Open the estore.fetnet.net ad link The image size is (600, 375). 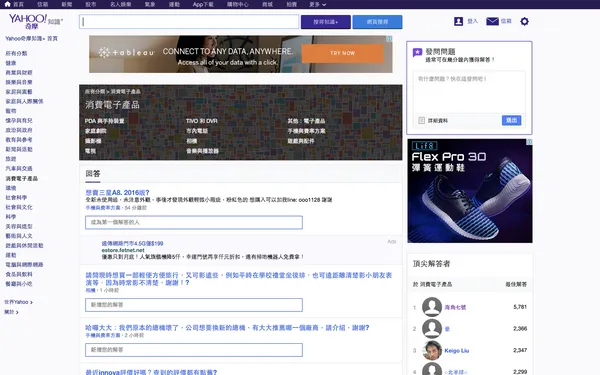[123, 250]
